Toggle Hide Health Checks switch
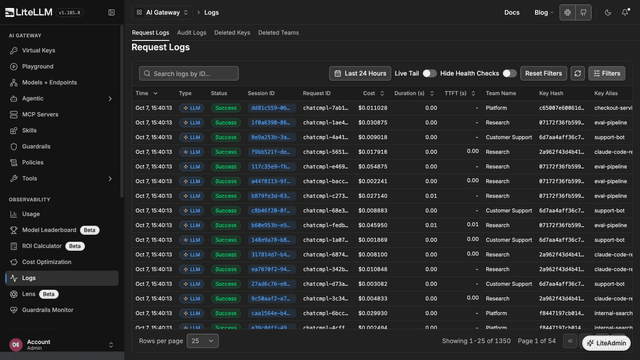The width and height of the screenshot is (640, 360). tap(509, 73)
